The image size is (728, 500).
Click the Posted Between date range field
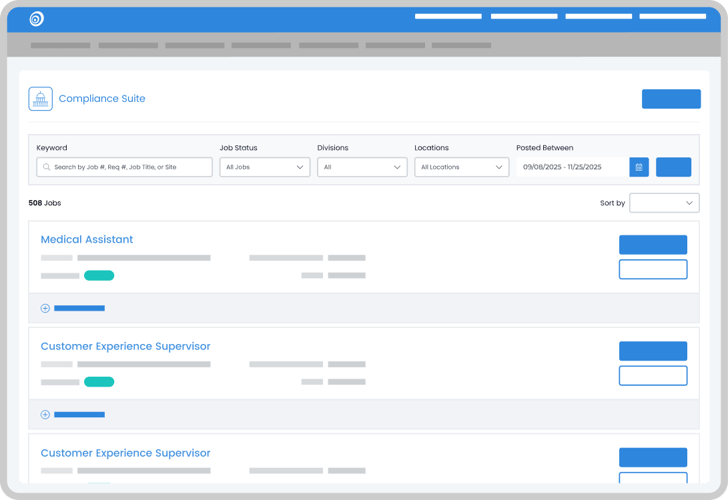(572, 167)
